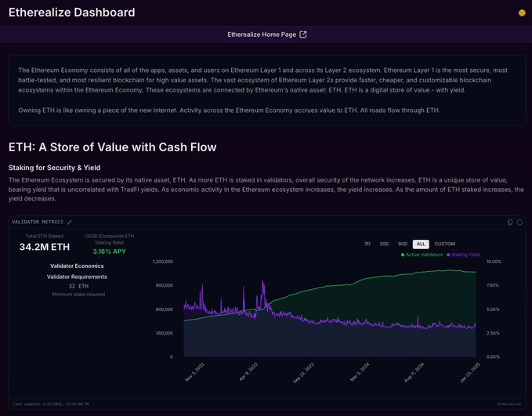The height and width of the screenshot is (416, 532).
Task: Click the ETH: A Store of Value heading
Action: click(x=112, y=147)
